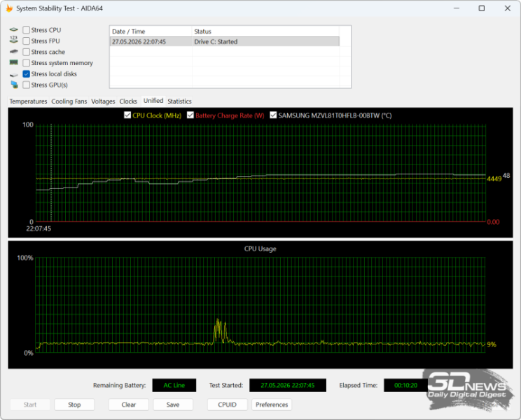Screen dimensions: 521x420
Task: Stop the running stability test
Action: (74, 405)
